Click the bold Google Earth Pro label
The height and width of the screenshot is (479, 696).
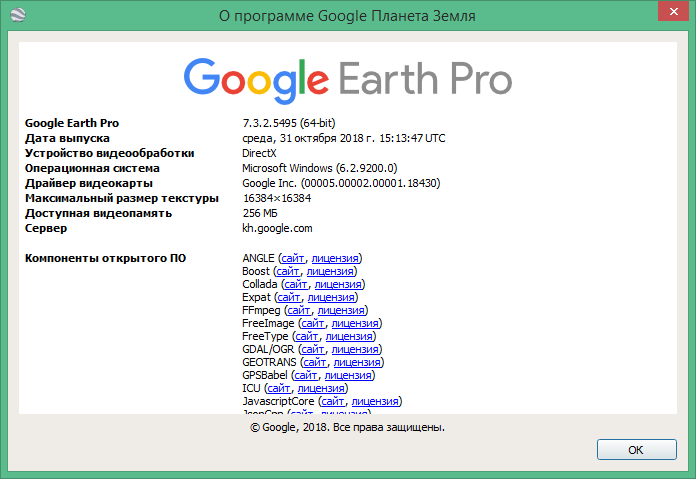pyautogui.click(x=72, y=123)
